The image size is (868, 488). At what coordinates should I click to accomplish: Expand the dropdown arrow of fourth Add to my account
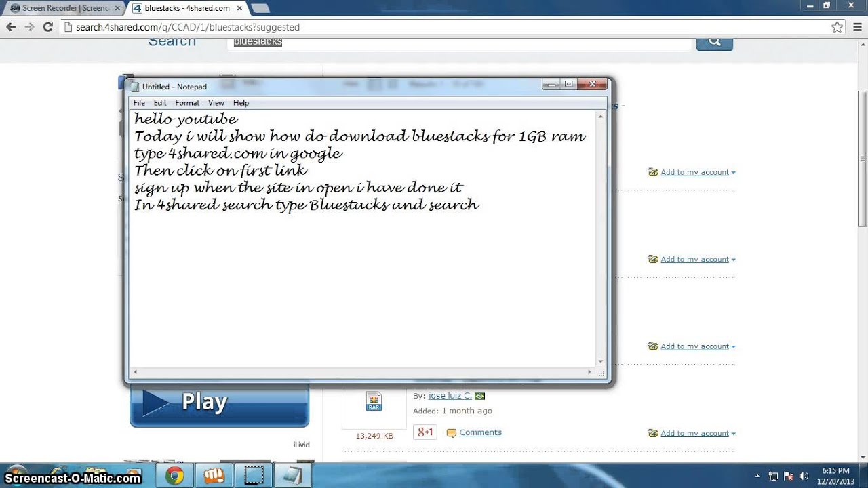(x=734, y=434)
